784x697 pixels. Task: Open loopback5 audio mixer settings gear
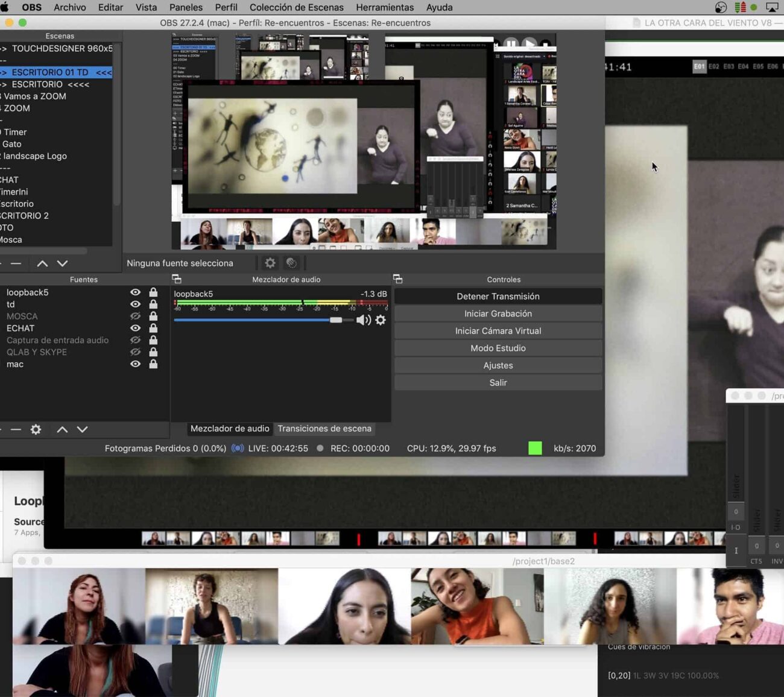pyautogui.click(x=381, y=320)
